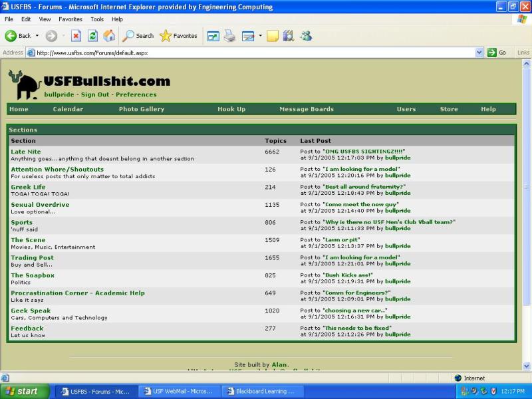Screen dimensions: 532x399
Task: Open The Soapbox section
Action: (x=33, y=275)
